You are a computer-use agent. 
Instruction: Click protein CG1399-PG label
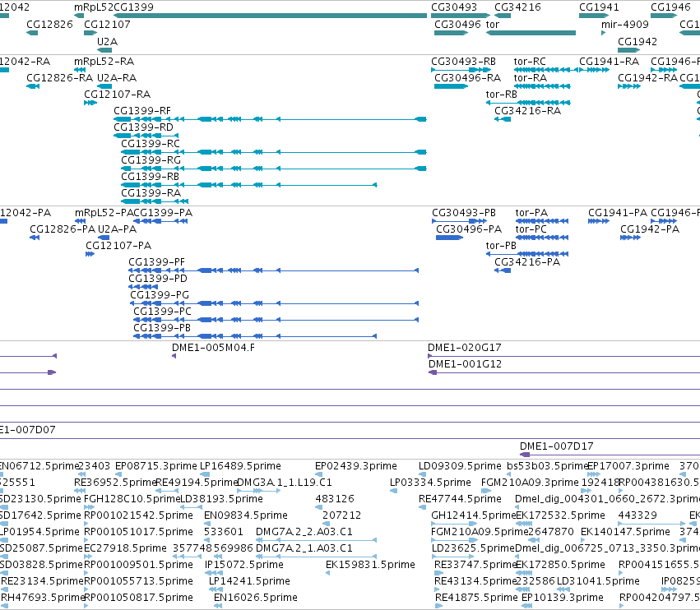point(160,295)
